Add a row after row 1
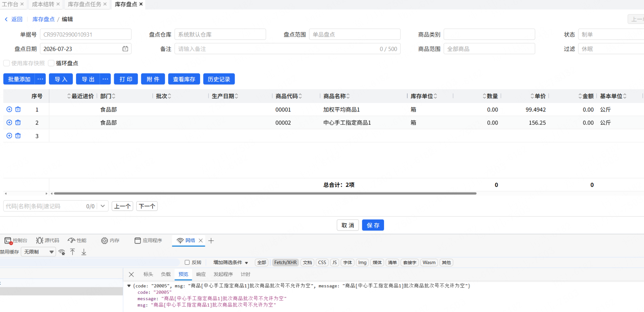The width and height of the screenshot is (644, 312). (9, 109)
